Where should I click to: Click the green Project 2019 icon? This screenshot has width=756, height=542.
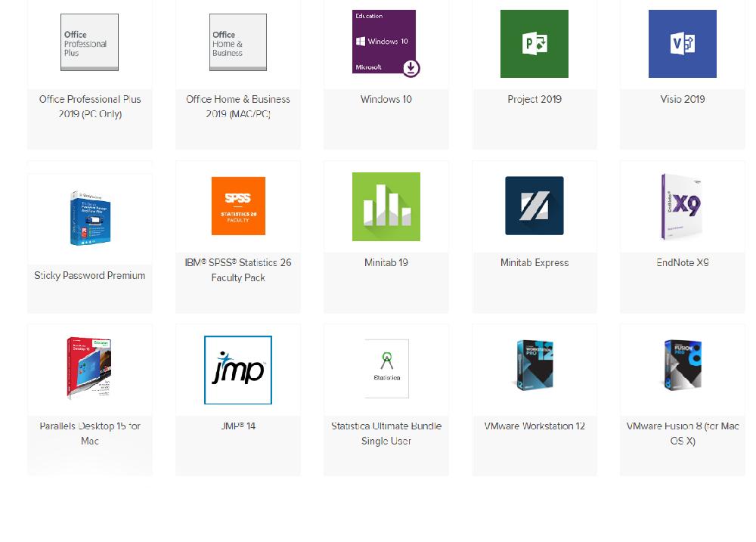pyautogui.click(x=534, y=44)
